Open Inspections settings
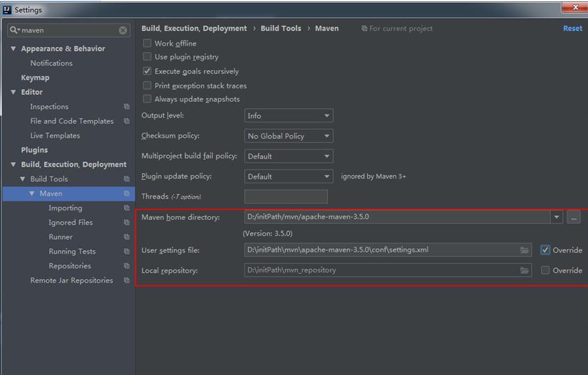588x375 pixels. (49, 107)
